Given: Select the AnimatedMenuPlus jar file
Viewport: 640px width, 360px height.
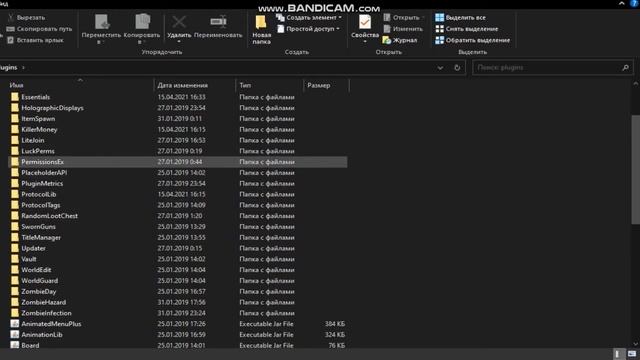Looking at the screenshot, I should (178, 324).
